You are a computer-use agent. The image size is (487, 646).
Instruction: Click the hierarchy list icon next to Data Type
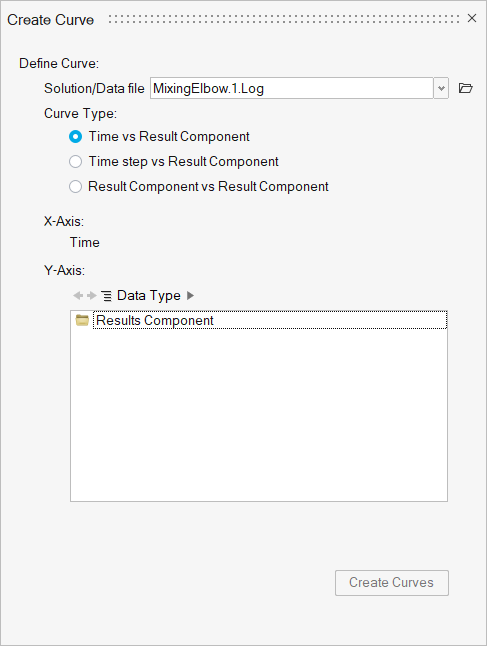coord(106,296)
